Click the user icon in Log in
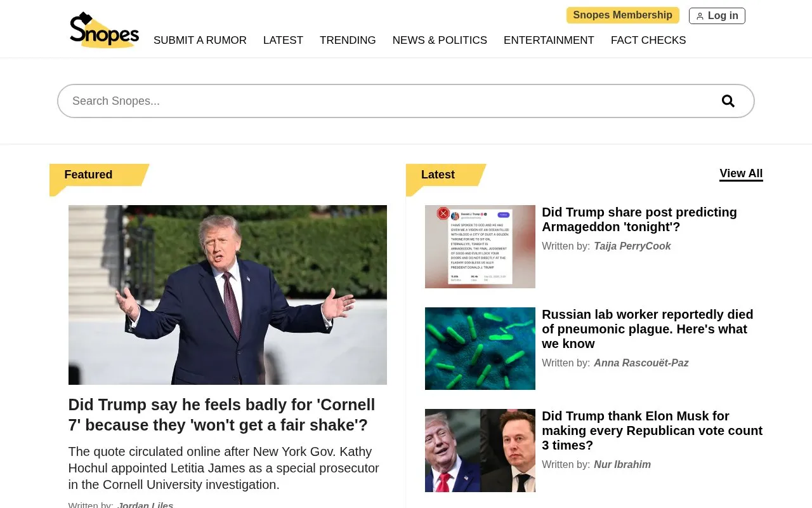Image resolution: width=812 pixels, height=508 pixels. (700, 16)
